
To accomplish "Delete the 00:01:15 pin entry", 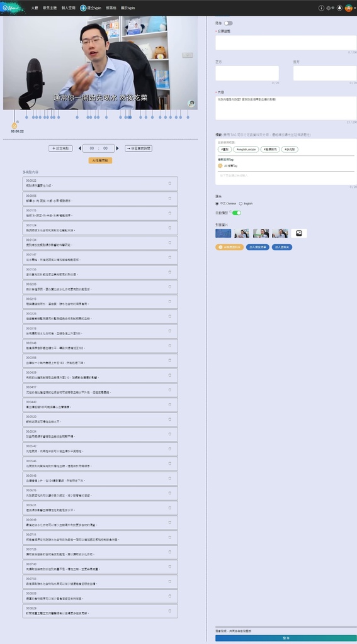I will (170, 213).
